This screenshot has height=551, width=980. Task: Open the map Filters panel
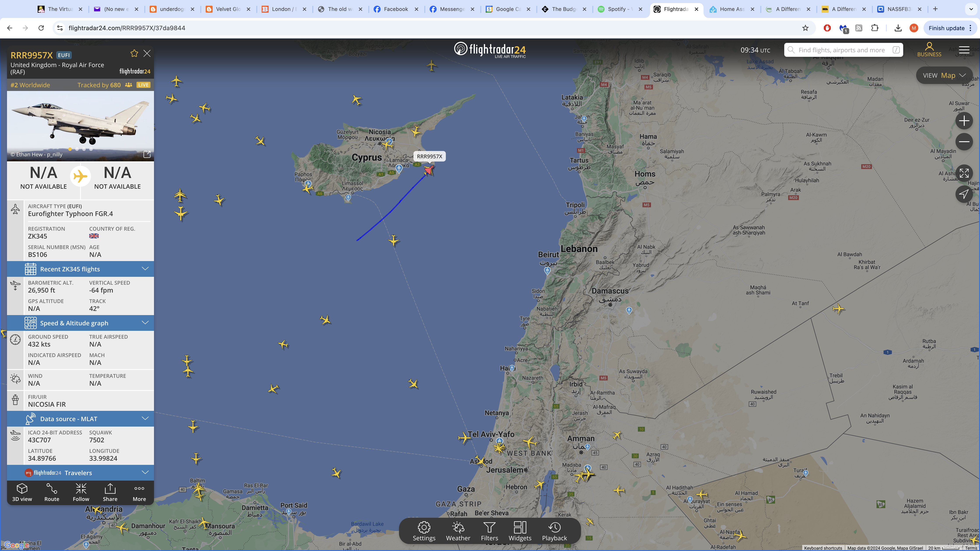click(489, 531)
